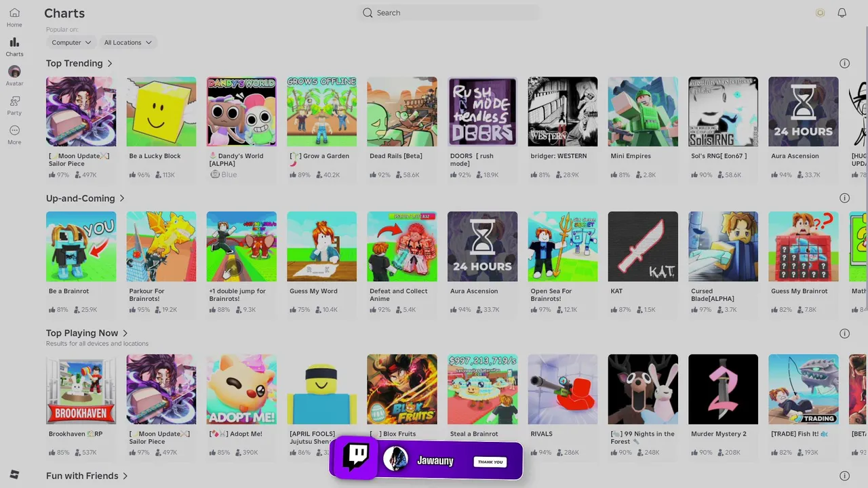
Task: Open the DOORS rush mode thumbnail
Action: pyautogui.click(x=482, y=111)
